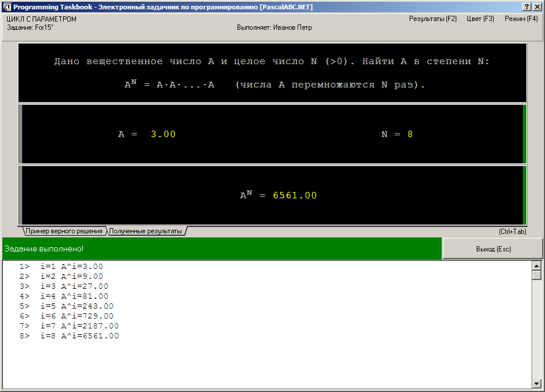
Task: Click the Выход (Esc) exit button
Action: pyautogui.click(x=493, y=249)
